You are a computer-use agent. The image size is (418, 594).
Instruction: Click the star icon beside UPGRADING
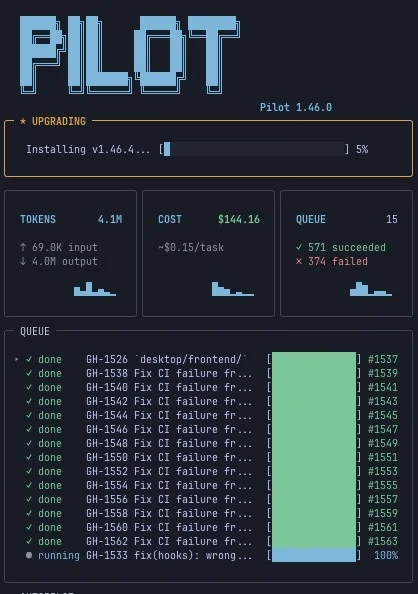pyautogui.click(x=23, y=121)
